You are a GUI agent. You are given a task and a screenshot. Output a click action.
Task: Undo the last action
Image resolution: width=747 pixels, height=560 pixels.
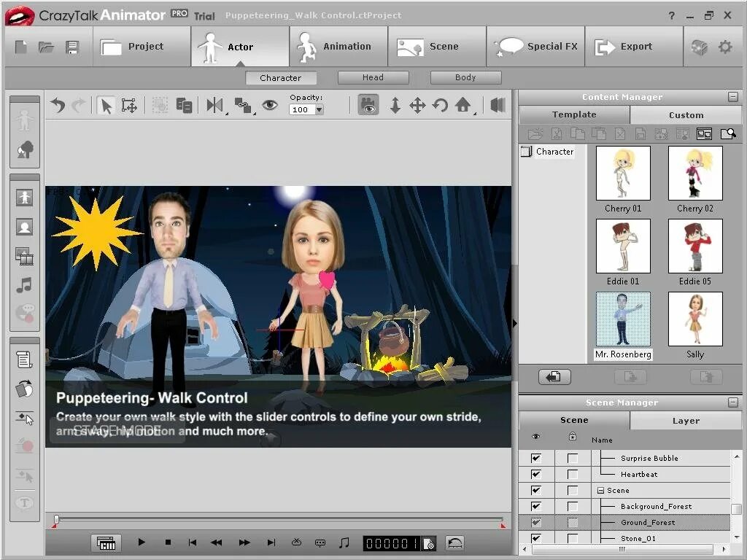(58, 105)
